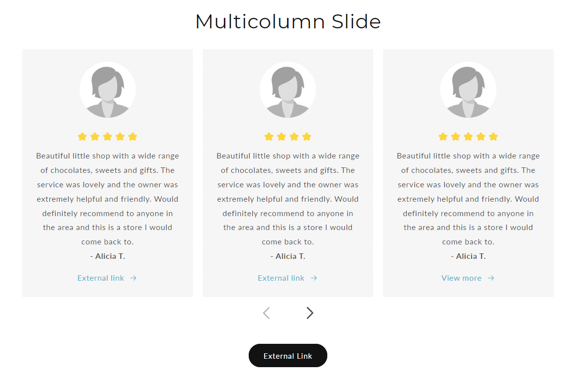
Task: Click the arrow icon beside View more
Action: [x=491, y=278]
